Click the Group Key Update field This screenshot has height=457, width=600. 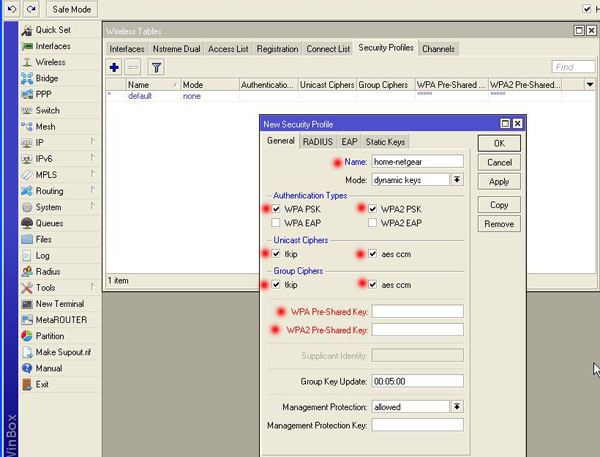point(417,381)
